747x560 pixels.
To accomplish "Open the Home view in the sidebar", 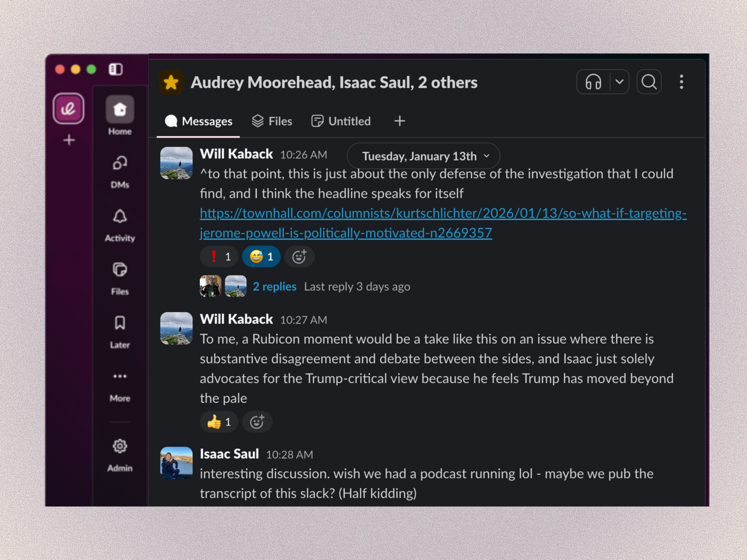I will (120, 110).
